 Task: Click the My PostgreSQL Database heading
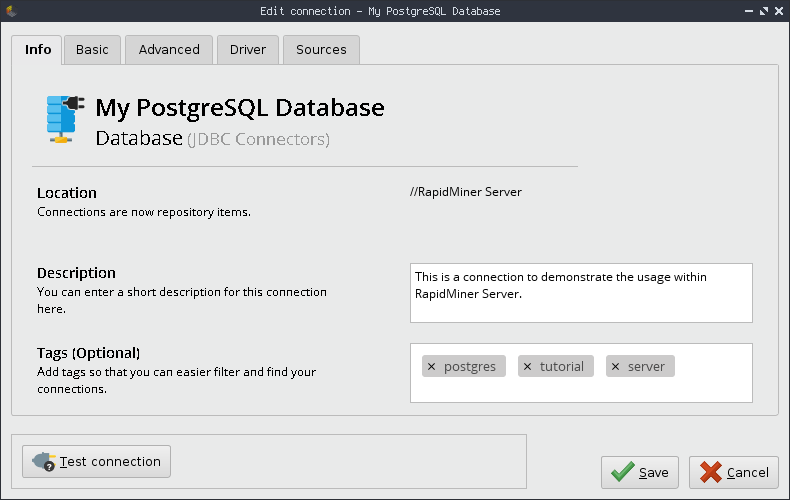[x=239, y=108]
